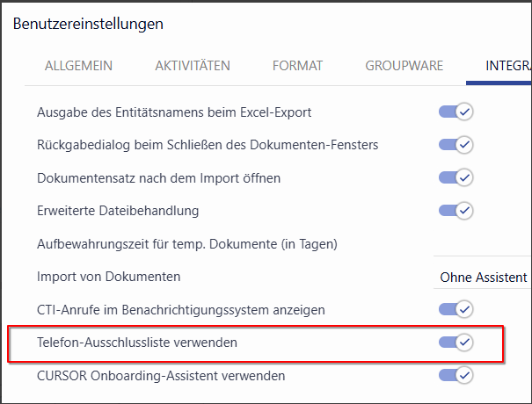The width and height of the screenshot is (532, 404).
Task: Toggle the CTI-Anrufe im Benachrichtigungssystem switch
Action: (x=455, y=309)
